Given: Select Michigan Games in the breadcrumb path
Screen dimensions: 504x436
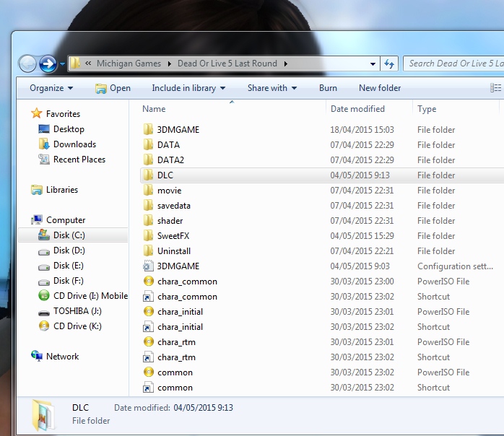Looking at the screenshot, I should (129, 64).
